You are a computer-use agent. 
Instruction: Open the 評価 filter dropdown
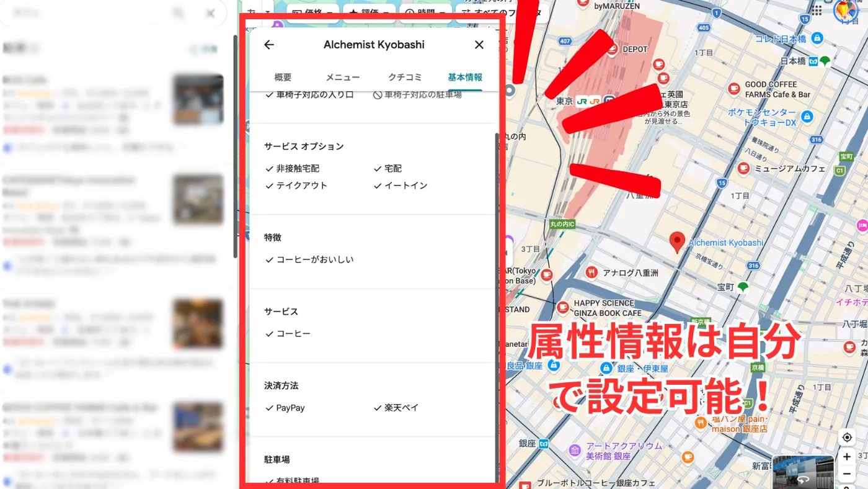[370, 12]
